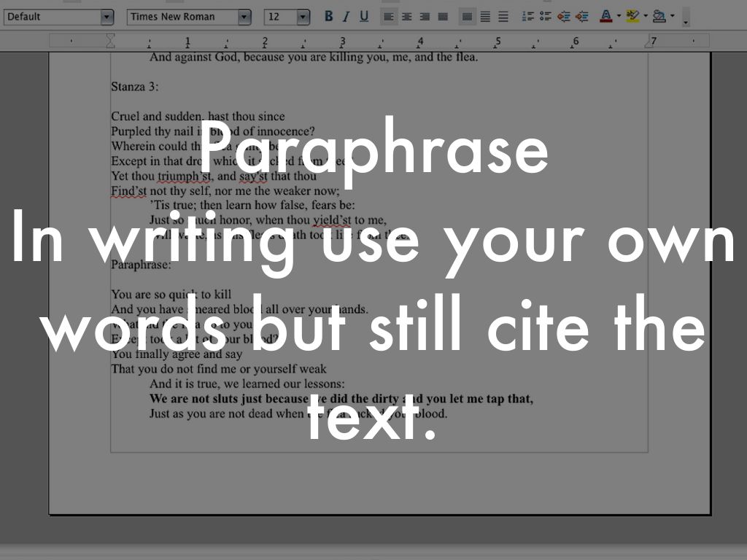747x560 pixels.
Task: Justify the paragraph text
Action: [442, 16]
